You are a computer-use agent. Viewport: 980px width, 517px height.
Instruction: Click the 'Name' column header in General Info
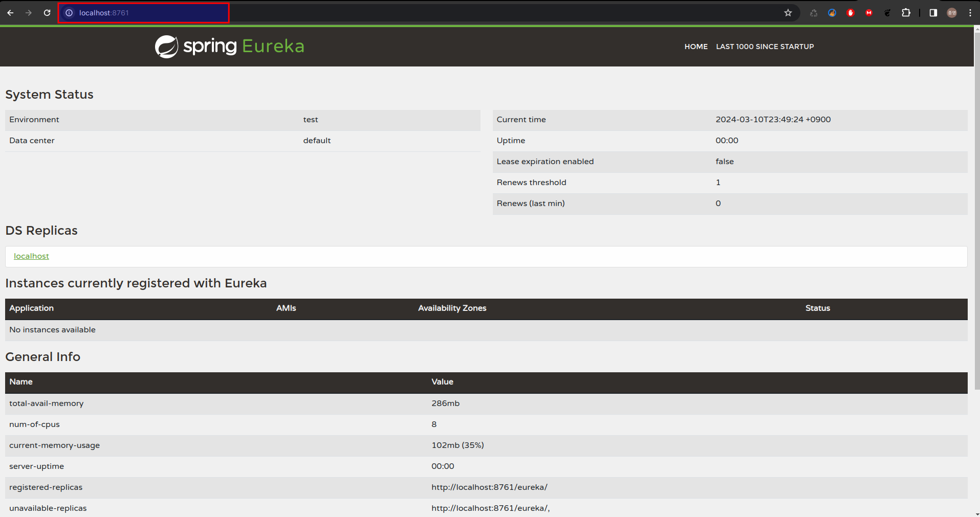pyautogui.click(x=21, y=382)
